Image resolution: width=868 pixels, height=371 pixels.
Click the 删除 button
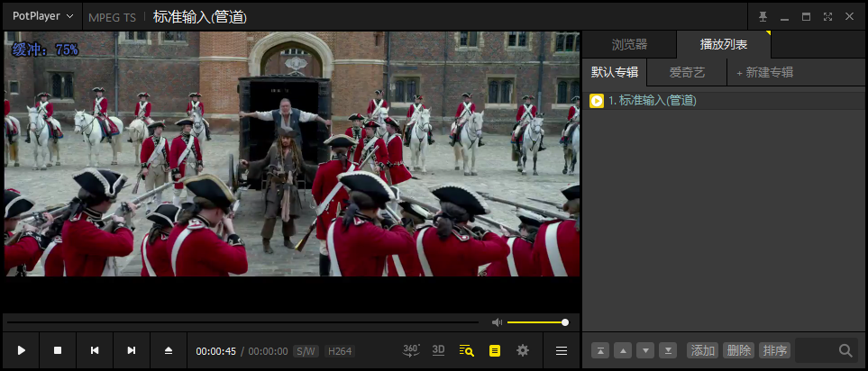click(x=738, y=350)
